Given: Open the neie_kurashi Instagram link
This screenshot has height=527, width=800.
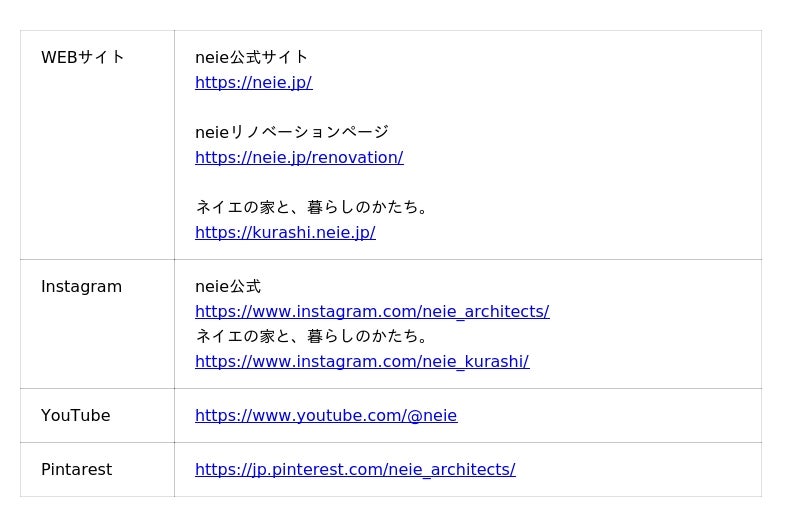Looking at the screenshot, I should coord(362,361).
